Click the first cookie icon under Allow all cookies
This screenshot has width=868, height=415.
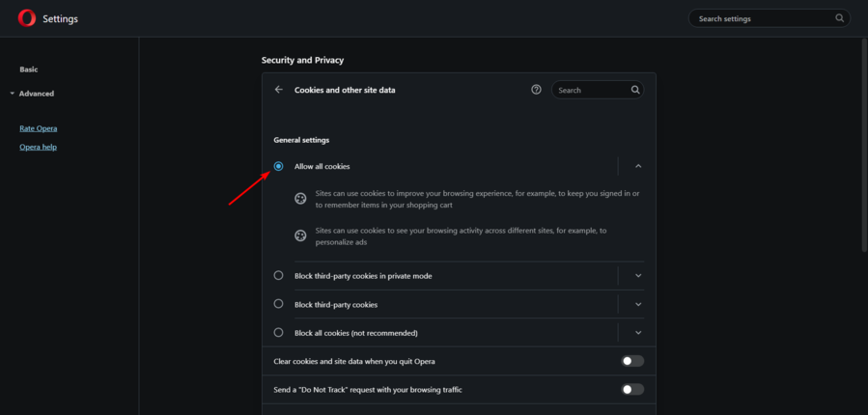300,199
